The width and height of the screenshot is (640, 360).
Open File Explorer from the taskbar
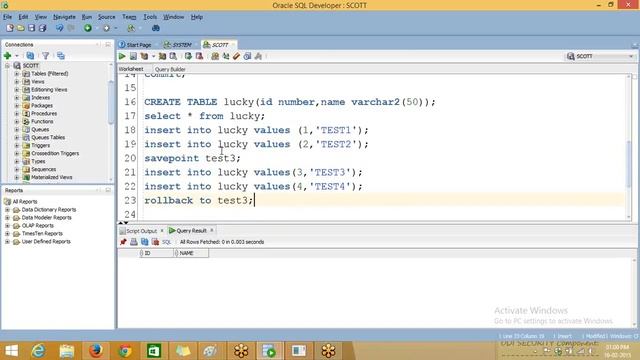pyautogui.click(x=67, y=351)
